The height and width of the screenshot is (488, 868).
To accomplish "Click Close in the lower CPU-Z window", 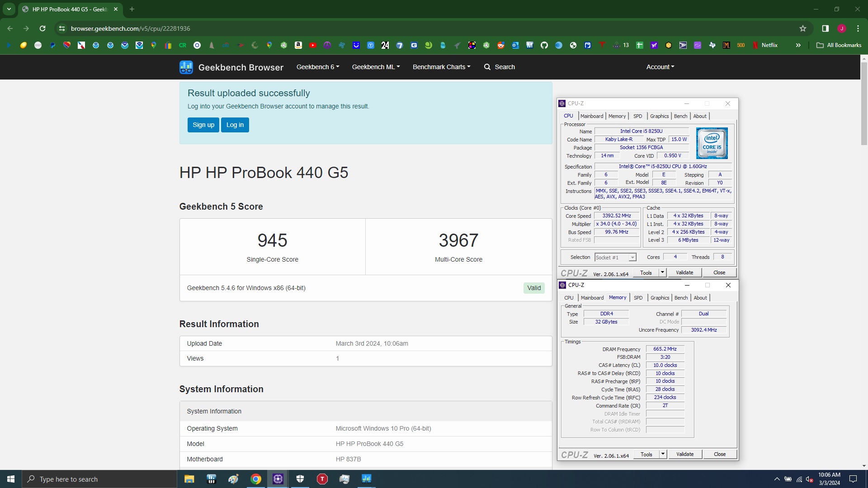I will [x=720, y=454].
